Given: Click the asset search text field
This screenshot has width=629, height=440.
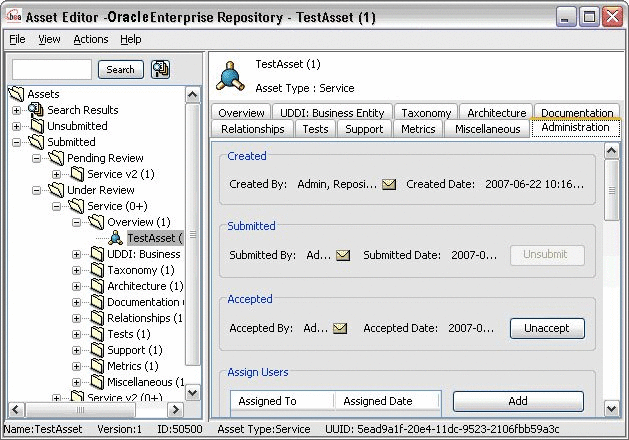Looking at the screenshot, I should [52, 69].
